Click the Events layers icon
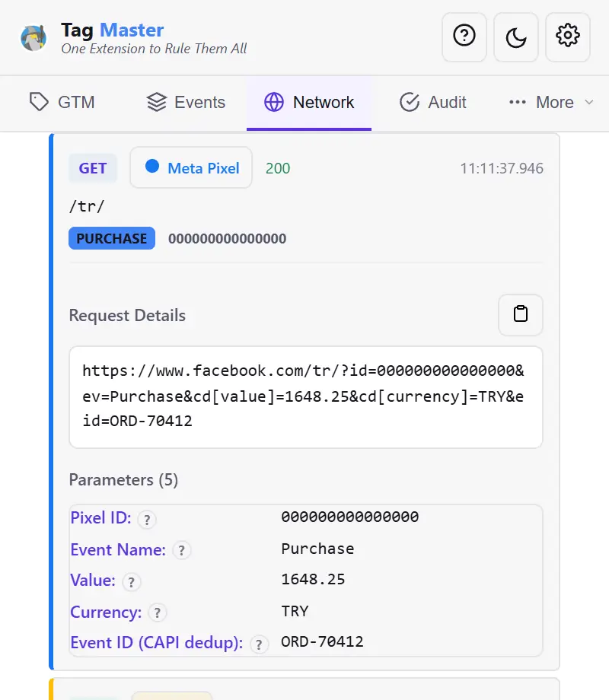The width and height of the screenshot is (609, 700). coord(156,102)
